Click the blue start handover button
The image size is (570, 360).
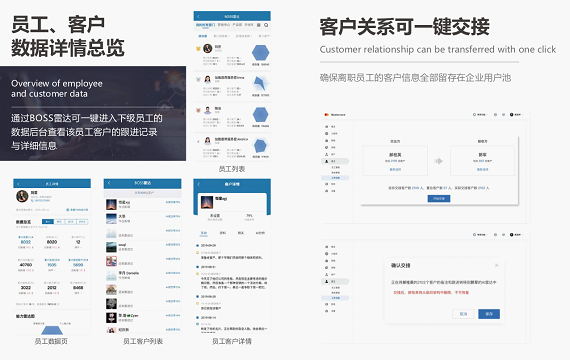coord(439,199)
